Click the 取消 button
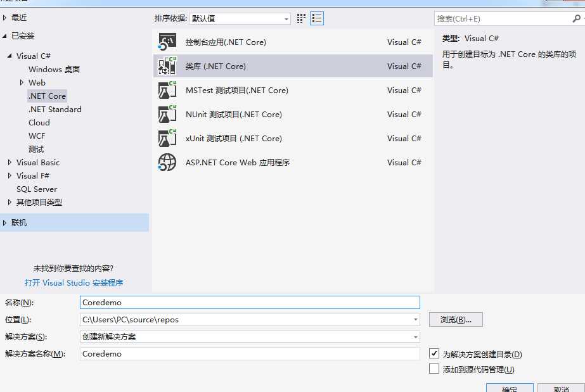This screenshot has height=392, width=585. click(x=561, y=388)
